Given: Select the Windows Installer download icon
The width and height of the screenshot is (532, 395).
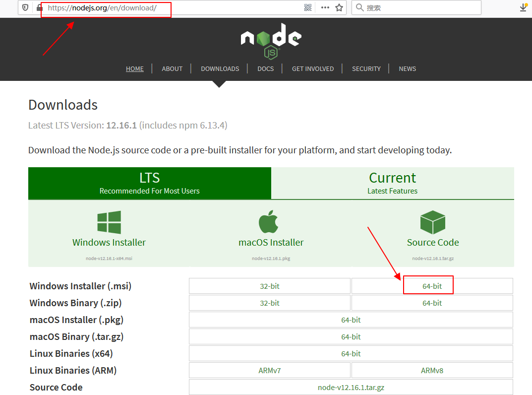Looking at the screenshot, I should tap(109, 222).
